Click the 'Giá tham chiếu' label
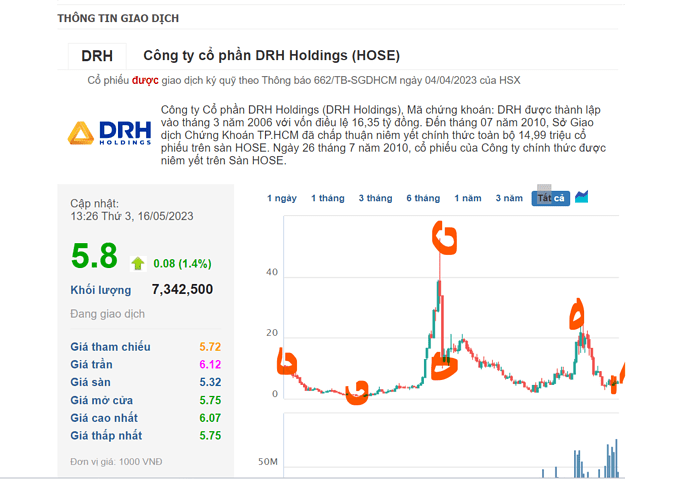The image size is (690, 493). [x=110, y=347]
